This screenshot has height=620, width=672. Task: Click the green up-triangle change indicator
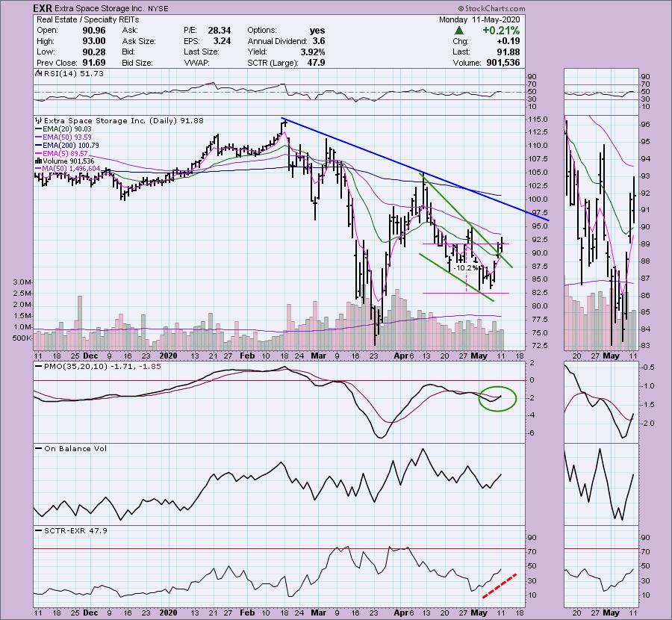tap(459, 31)
